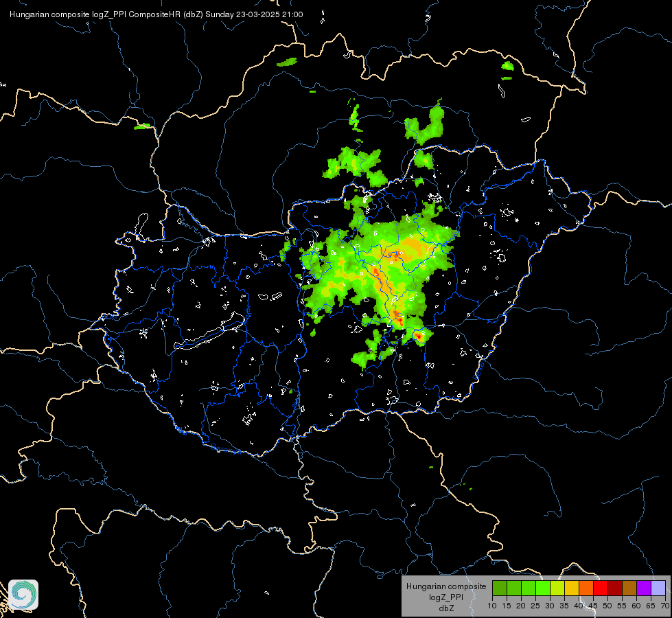Viewport: 672px width, 618px height.
Task: Click the legend scale value "40"
Action: pos(579,606)
